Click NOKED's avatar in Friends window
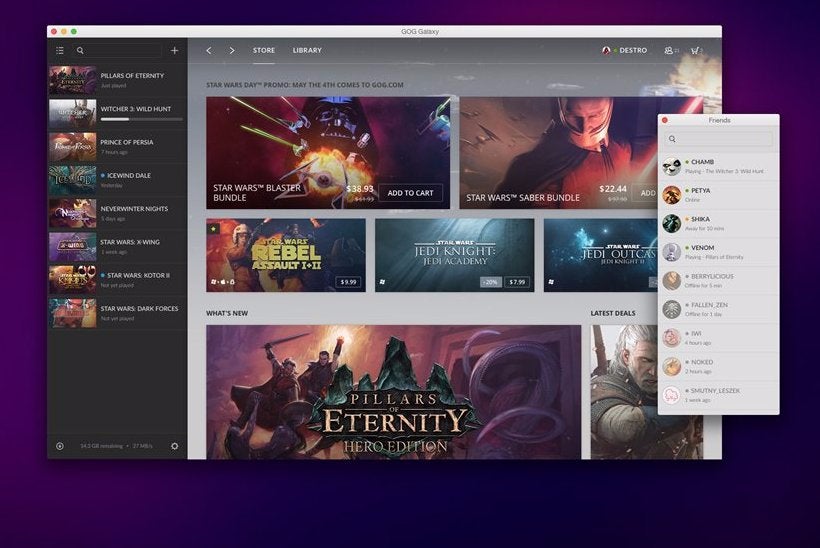This screenshot has width=820, height=548. click(671, 367)
